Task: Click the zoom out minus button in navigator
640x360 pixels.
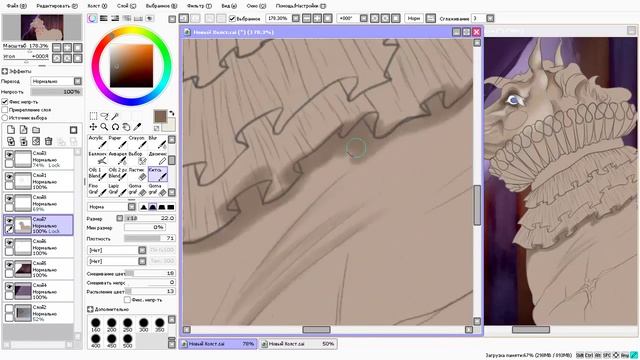Action: [x=57, y=47]
